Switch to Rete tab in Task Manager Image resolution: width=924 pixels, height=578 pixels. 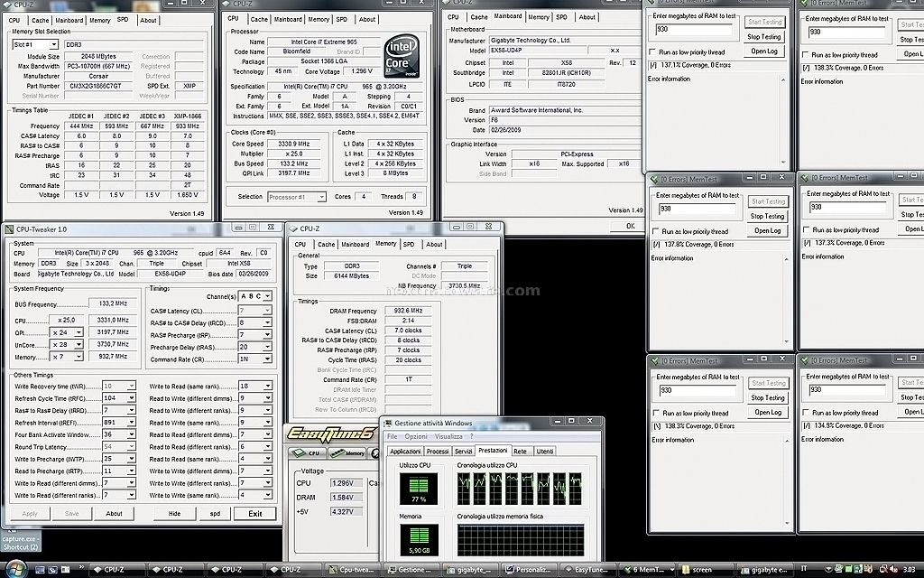(521, 452)
